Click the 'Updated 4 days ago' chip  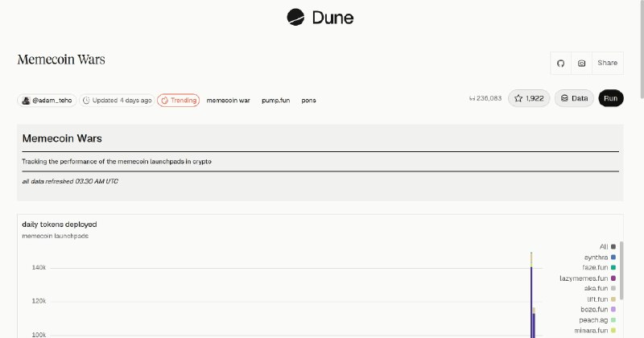(117, 101)
